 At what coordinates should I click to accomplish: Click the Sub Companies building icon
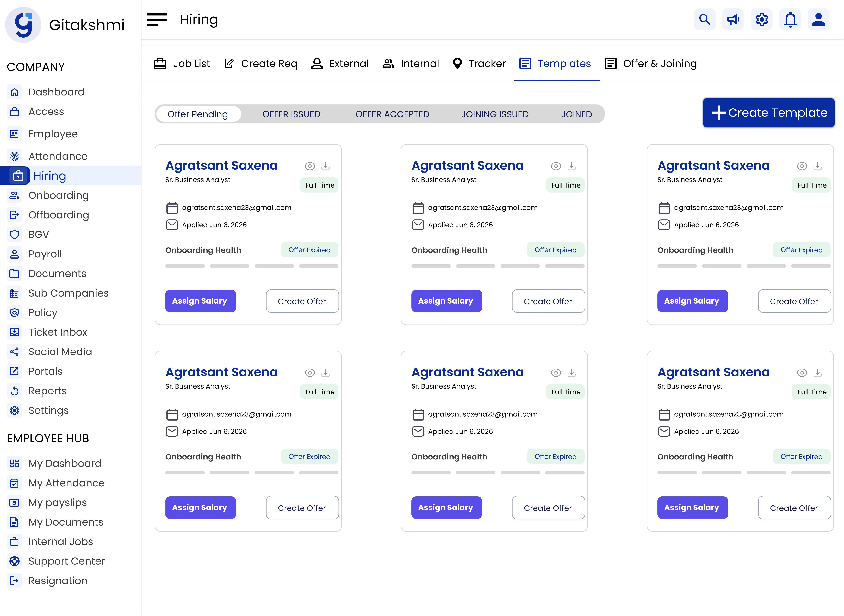coord(15,293)
